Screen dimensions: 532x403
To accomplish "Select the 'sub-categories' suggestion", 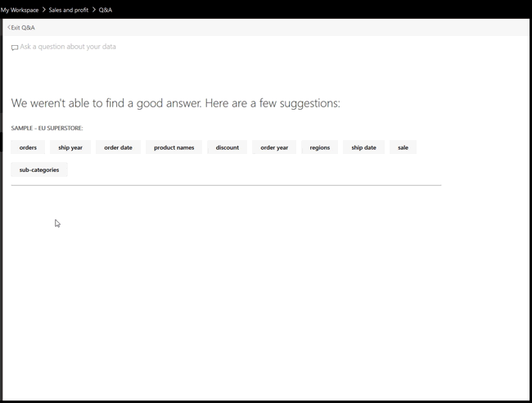I will coord(39,170).
